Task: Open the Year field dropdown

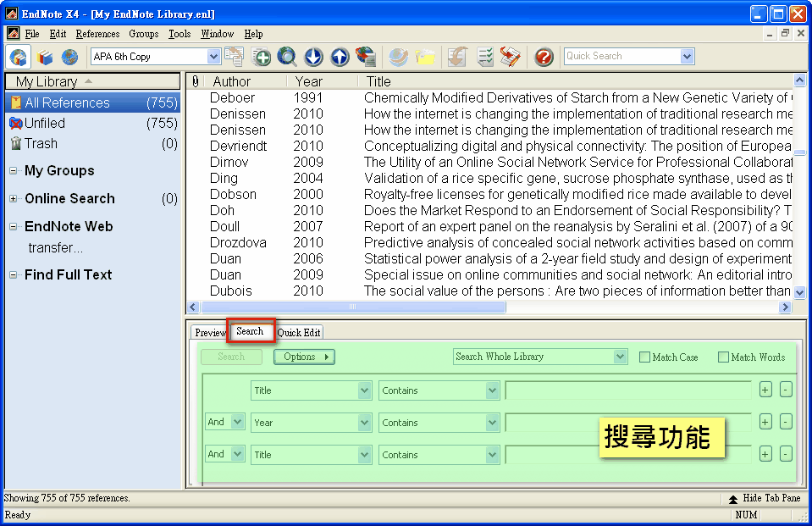Action: pos(365,423)
